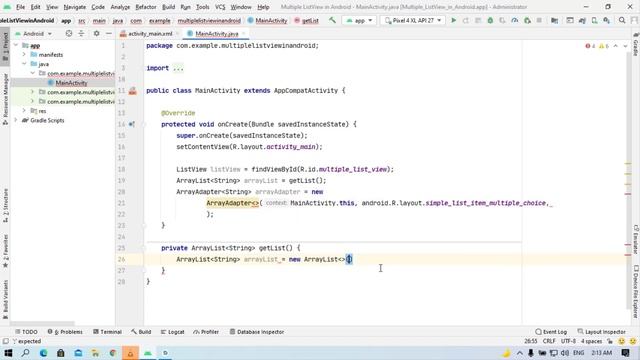Jump to previous highlighted error arrow
Image resolution: width=640 pixels, height=360 pixels.
click(616, 46)
